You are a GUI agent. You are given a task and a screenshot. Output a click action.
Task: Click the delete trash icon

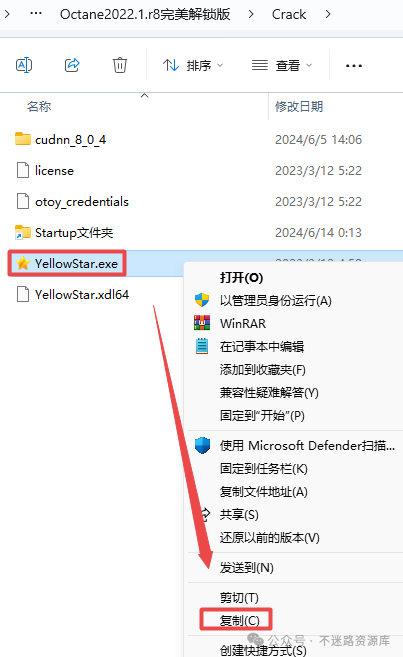pyautogui.click(x=120, y=65)
